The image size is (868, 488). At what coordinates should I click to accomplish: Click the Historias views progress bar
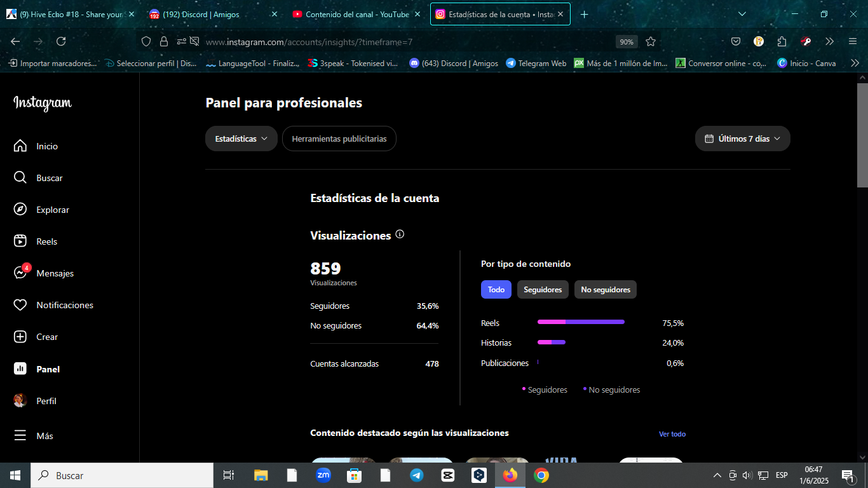pyautogui.click(x=552, y=342)
